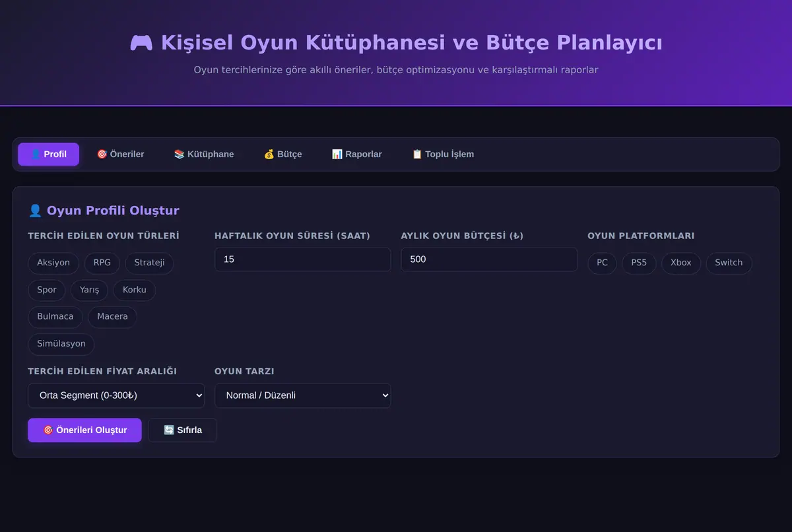
Task: Switch to the Toplu İşlem tab
Action: pos(443,154)
